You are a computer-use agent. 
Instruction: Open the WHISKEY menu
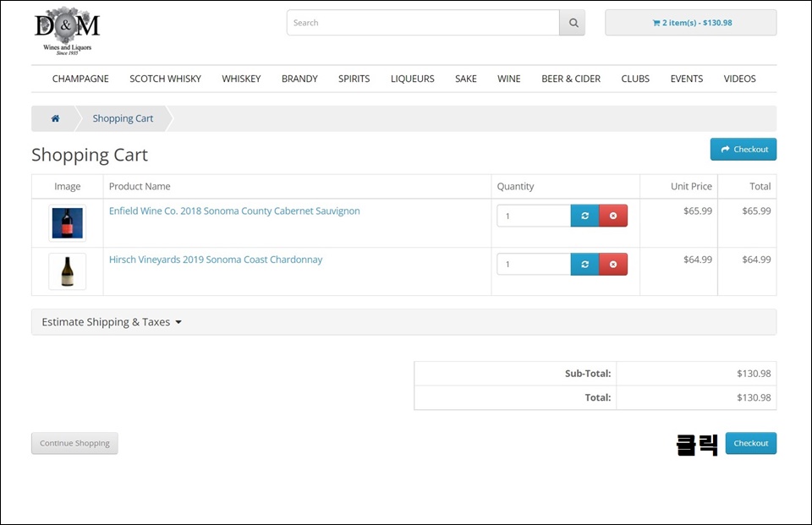pyautogui.click(x=241, y=79)
